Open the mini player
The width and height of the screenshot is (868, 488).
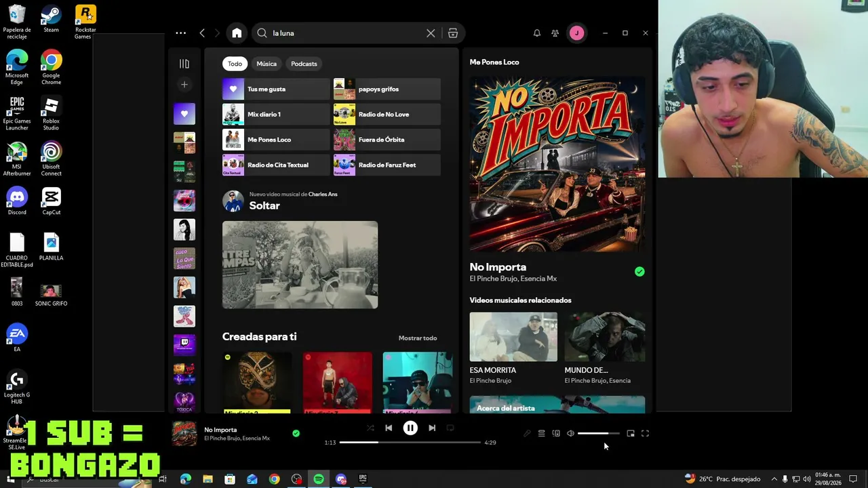click(x=631, y=433)
